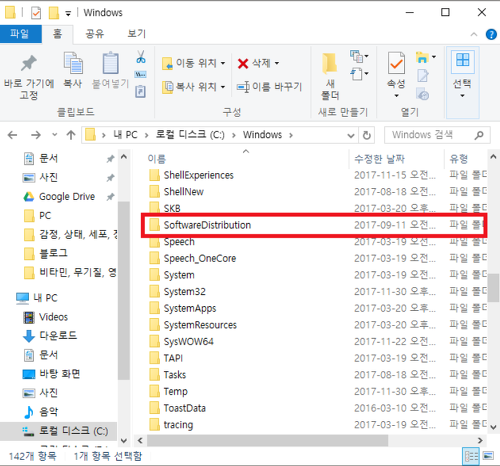Click the Refresh icon next to address bar
This screenshot has height=466, width=500.
coord(367,135)
